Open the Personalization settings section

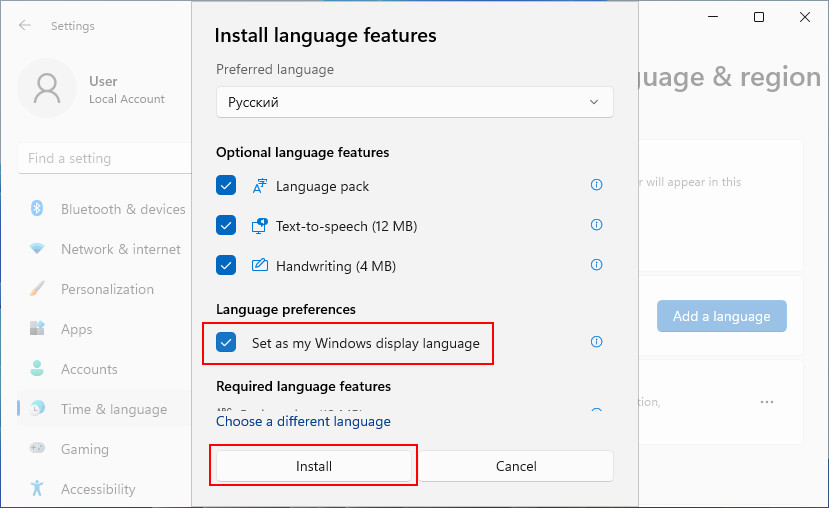[107, 289]
